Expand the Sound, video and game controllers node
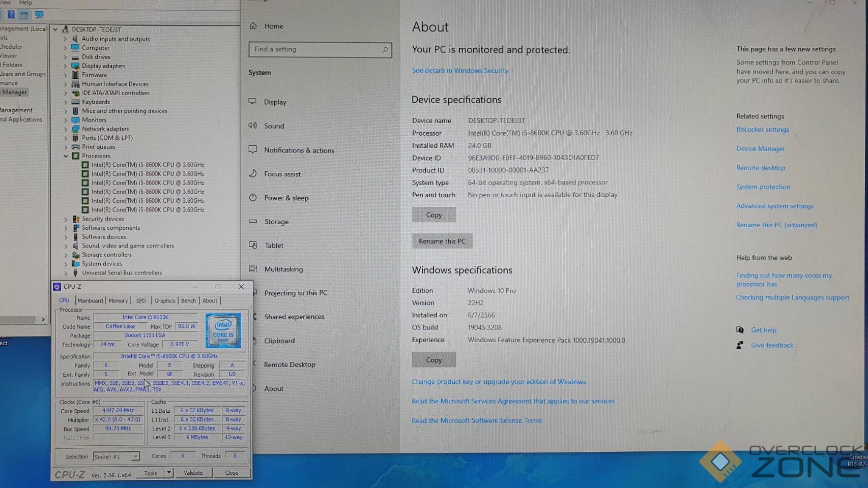 tap(66, 246)
